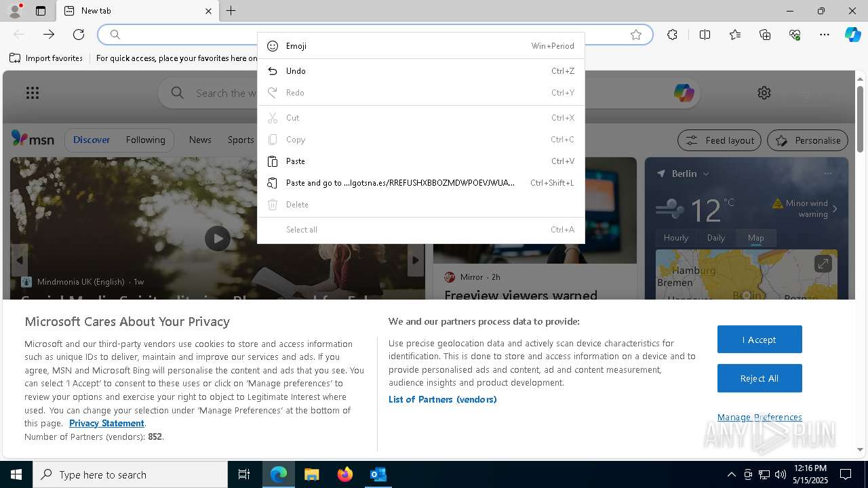Choose Paste in the context menu

coord(421,161)
